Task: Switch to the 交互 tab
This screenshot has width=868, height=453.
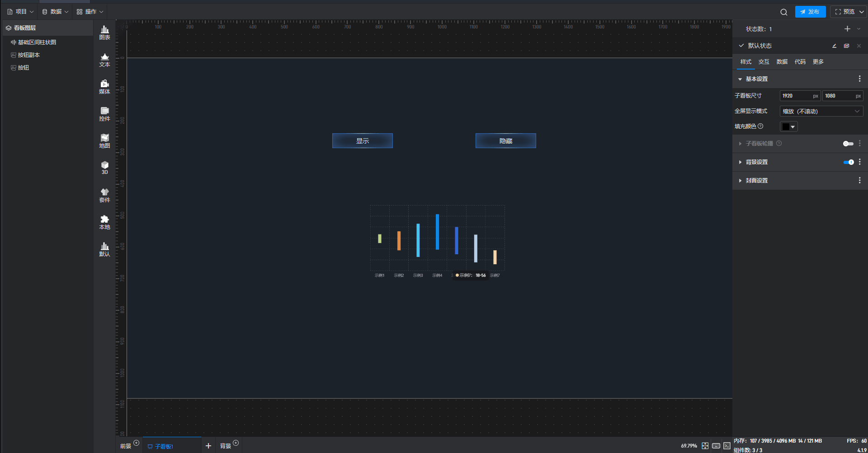Action: pos(764,62)
